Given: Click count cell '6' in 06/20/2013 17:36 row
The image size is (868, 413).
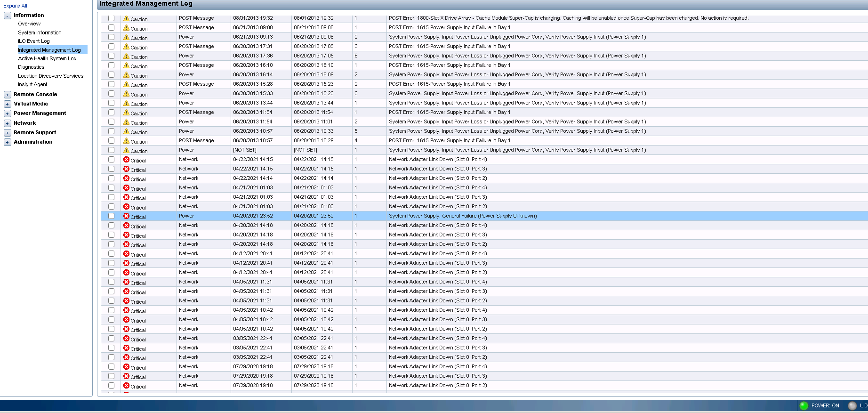Looking at the screenshot, I should coord(356,56).
